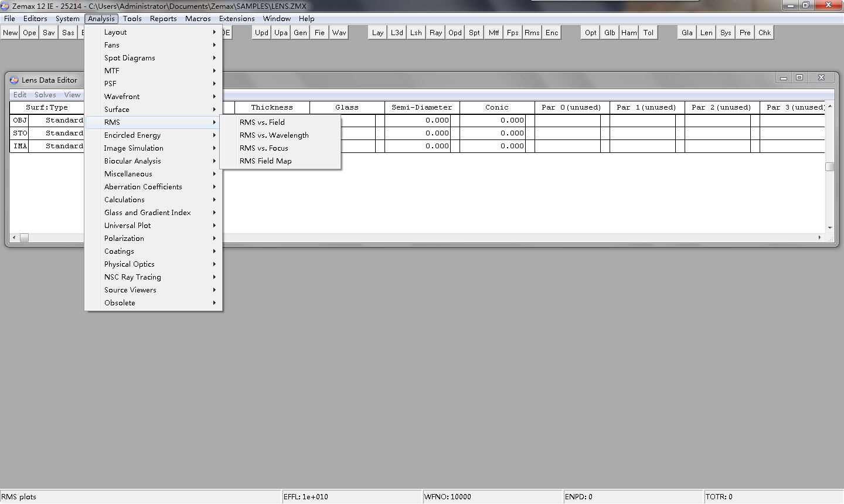
Task: Expand the Spot Diagrams submenu
Action: tap(153, 58)
